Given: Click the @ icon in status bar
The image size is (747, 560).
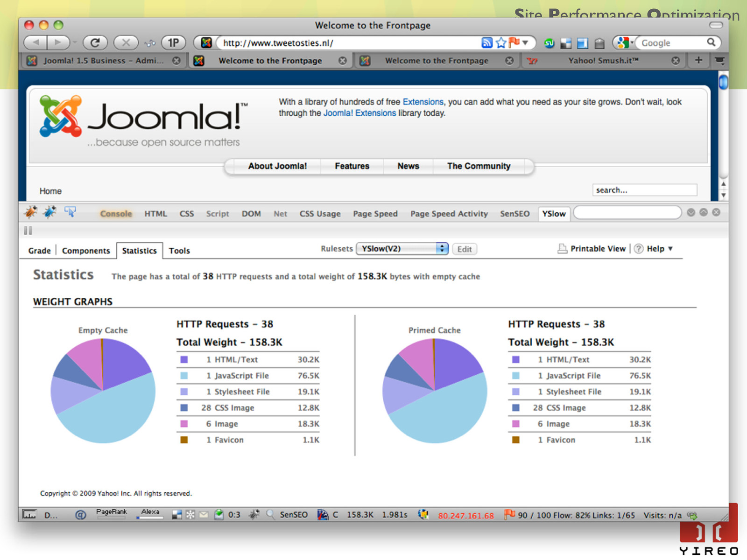Looking at the screenshot, I should coord(81,515).
